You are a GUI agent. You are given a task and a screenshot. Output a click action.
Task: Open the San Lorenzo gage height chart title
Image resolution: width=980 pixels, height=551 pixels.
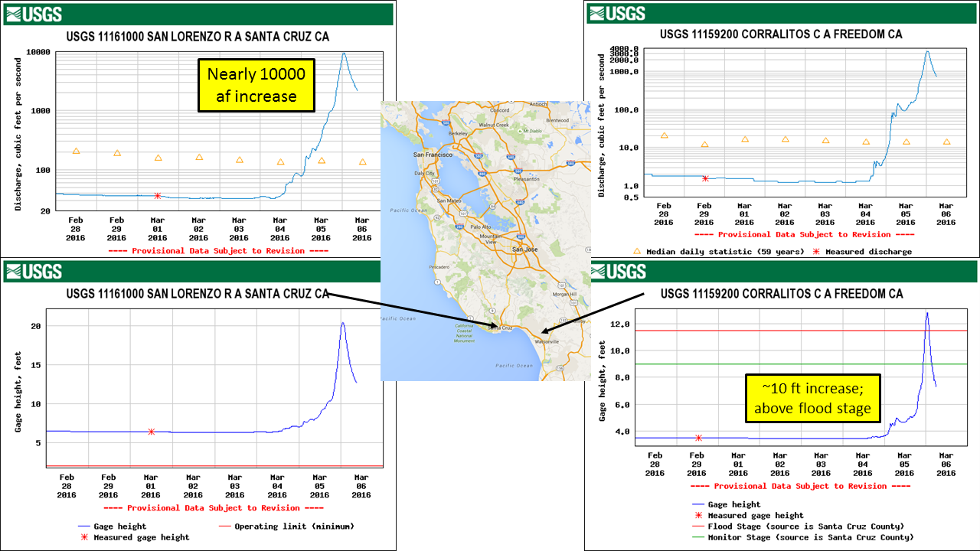click(198, 294)
